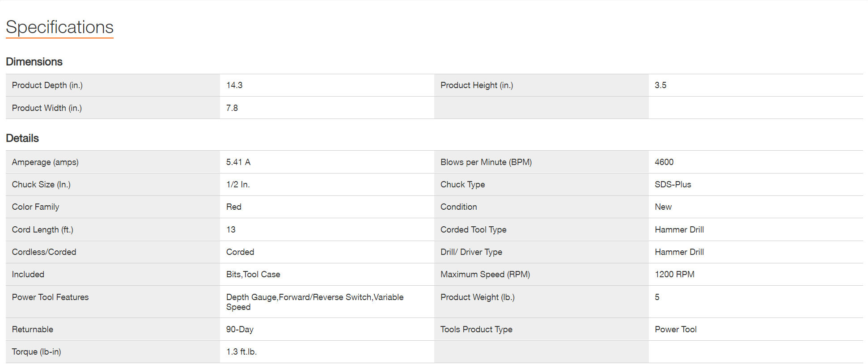Image resolution: width=868 pixels, height=364 pixels.
Task: Click the Color Family value Red
Action: coord(233,207)
